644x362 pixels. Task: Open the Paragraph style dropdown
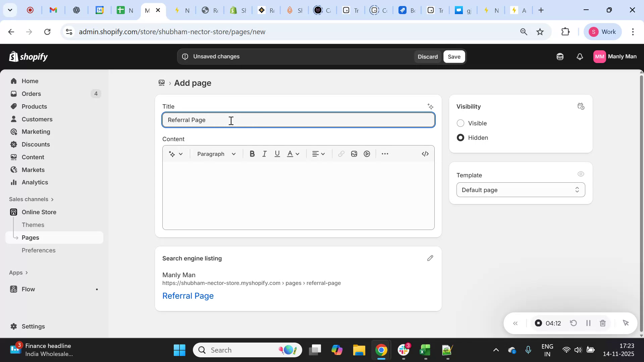point(216,154)
